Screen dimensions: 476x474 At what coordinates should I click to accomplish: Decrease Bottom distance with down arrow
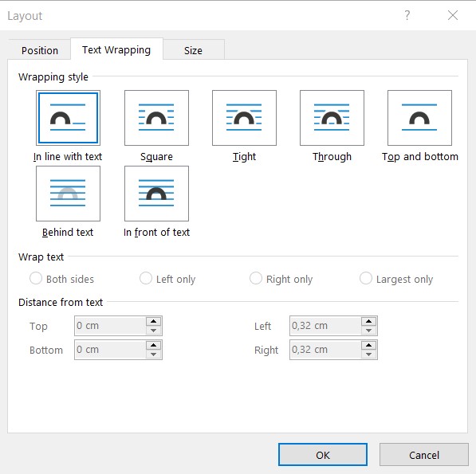point(154,355)
